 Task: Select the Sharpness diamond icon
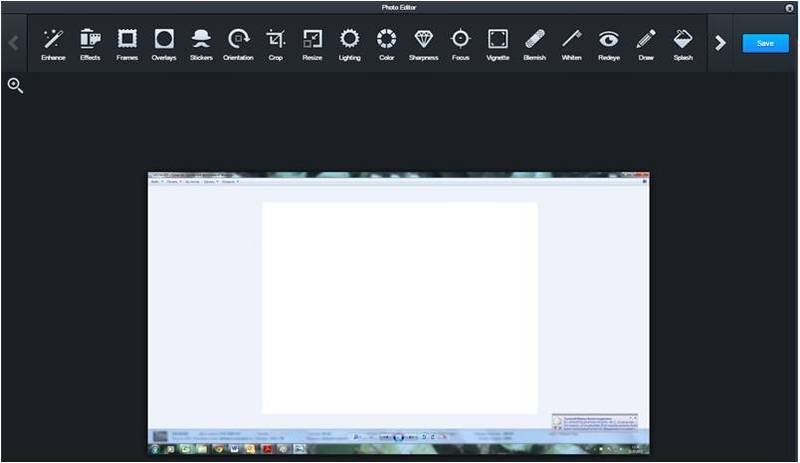tap(423, 41)
